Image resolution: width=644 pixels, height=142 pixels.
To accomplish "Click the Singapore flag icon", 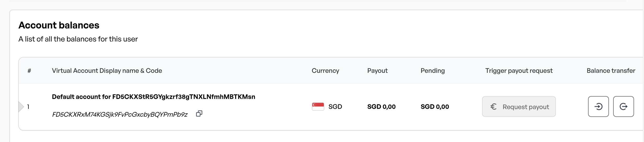I will (318, 106).
